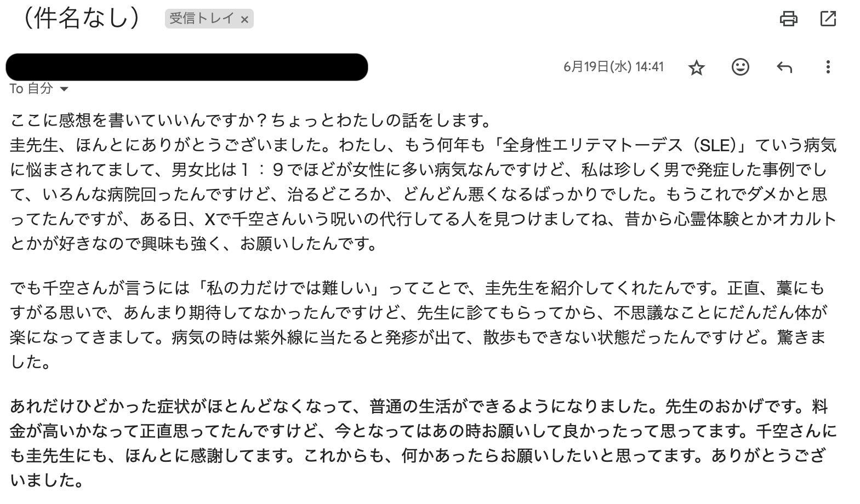This screenshot has height=504, width=860.
Task: Remove the 受信トレイ label with the x
Action: [x=244, y=20]
